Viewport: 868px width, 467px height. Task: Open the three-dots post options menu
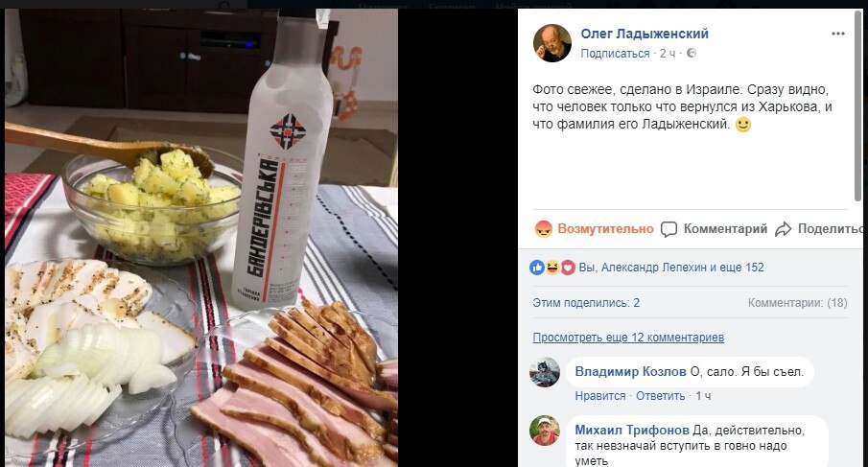tap(837, 34)
